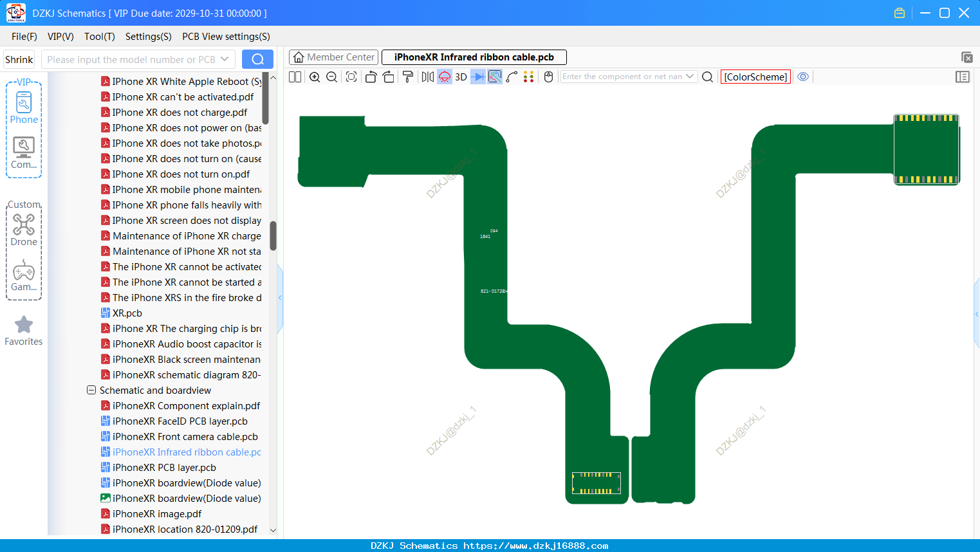Open the ColorScheme button
This screenshot has height=552, width=980.
[x=755, y=77]
